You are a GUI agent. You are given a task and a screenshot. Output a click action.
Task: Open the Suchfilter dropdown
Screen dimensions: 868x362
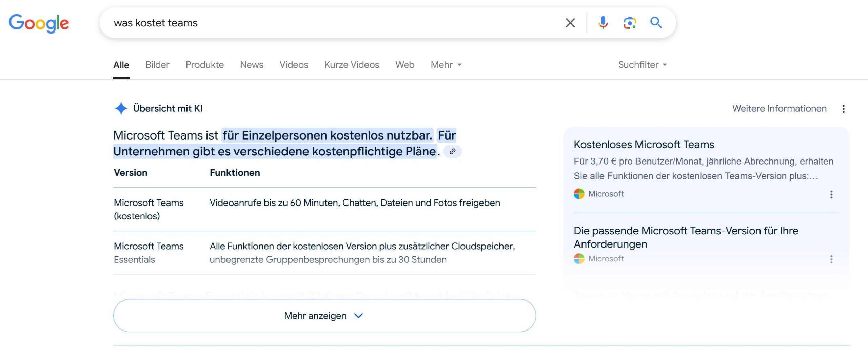click(x=643, y=65)
